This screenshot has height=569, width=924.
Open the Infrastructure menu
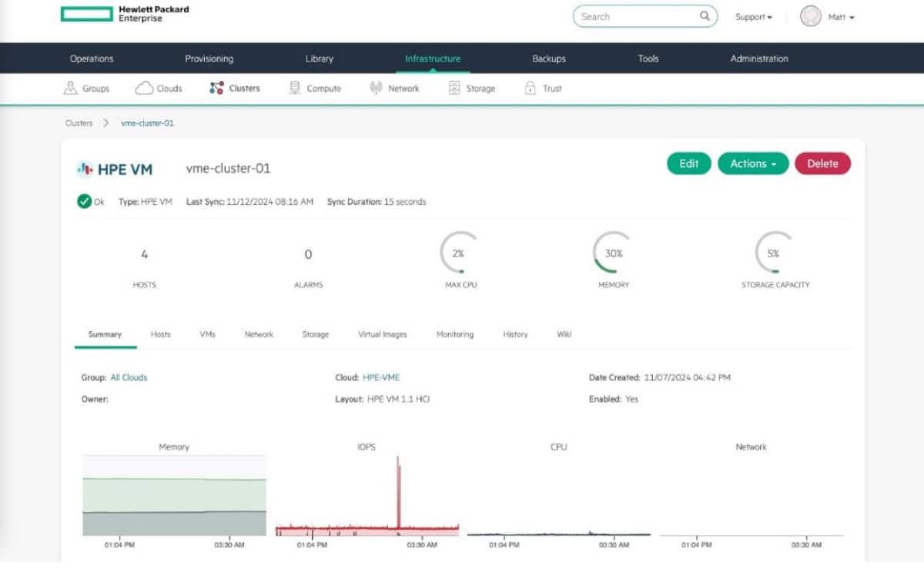tap(432, 58)
